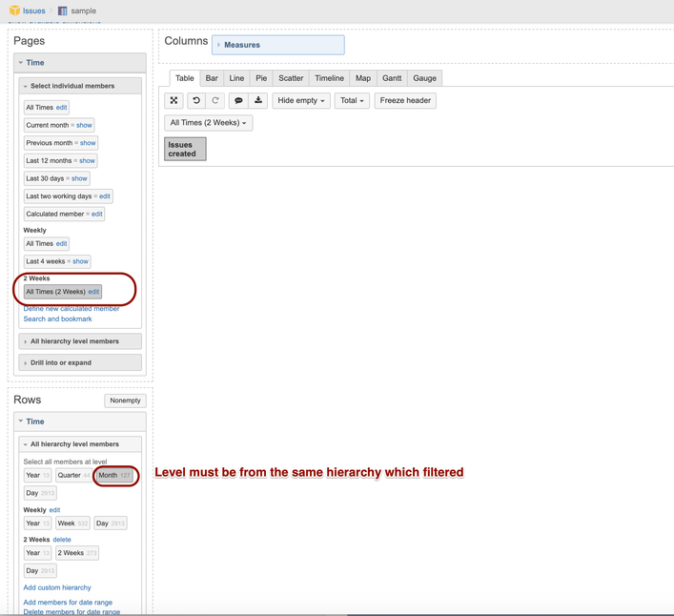This screenshot has height=616, width=674.
Task: Click the undo arrow icon
Action: [x=196, y=100]
